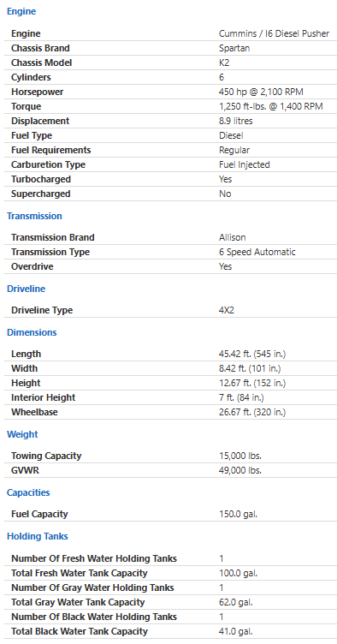Select the Chassis Brand row label
The image size is (337, 644).
click(40, 48)
